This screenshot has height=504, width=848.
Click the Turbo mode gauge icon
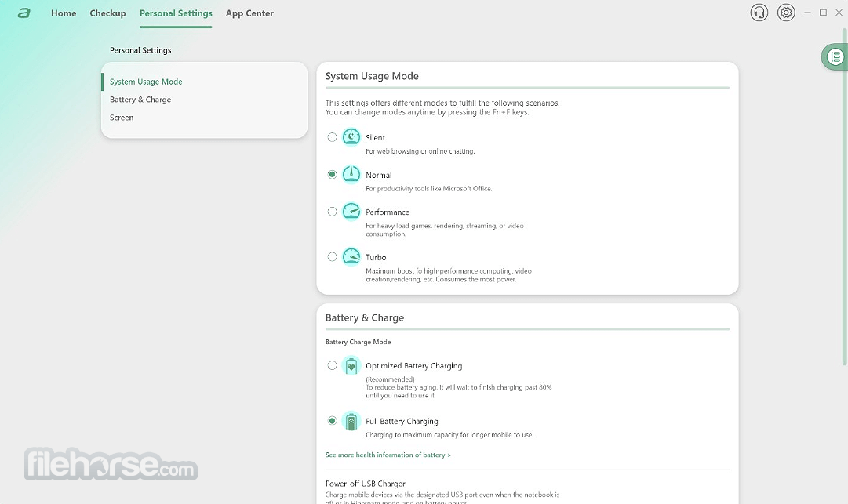[x=351, y=256]
